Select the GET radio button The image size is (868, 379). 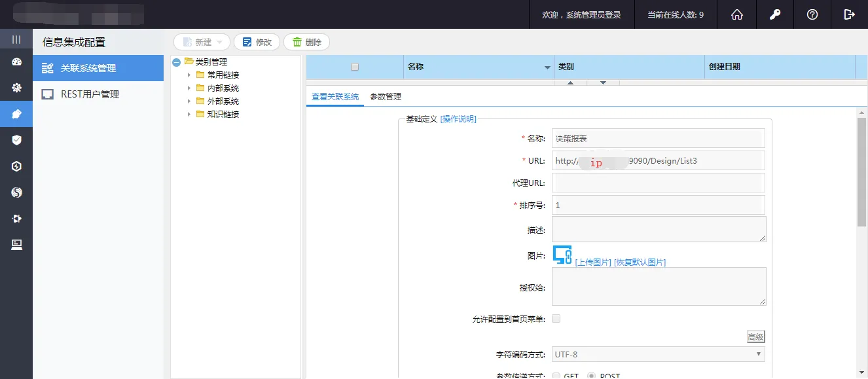click(556, 376)
